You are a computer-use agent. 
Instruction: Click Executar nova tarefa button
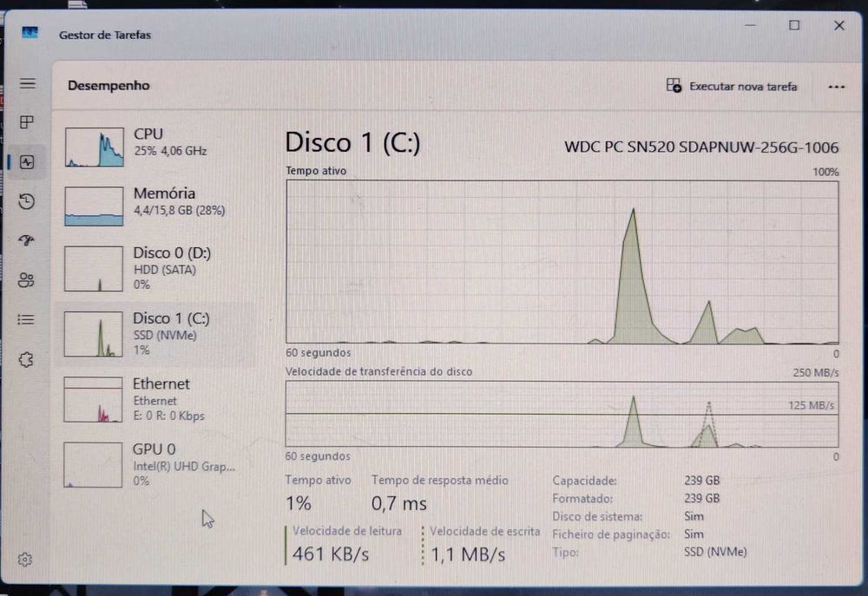click(x=731, y=87)
